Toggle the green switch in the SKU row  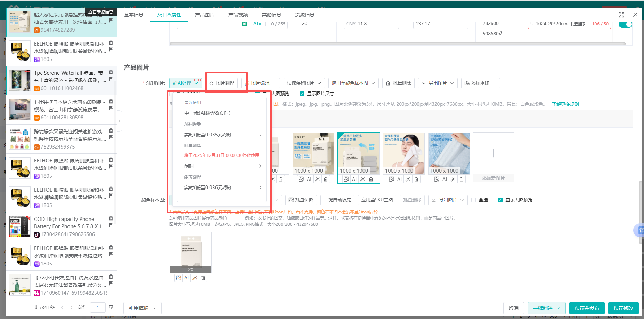[625, 24]
